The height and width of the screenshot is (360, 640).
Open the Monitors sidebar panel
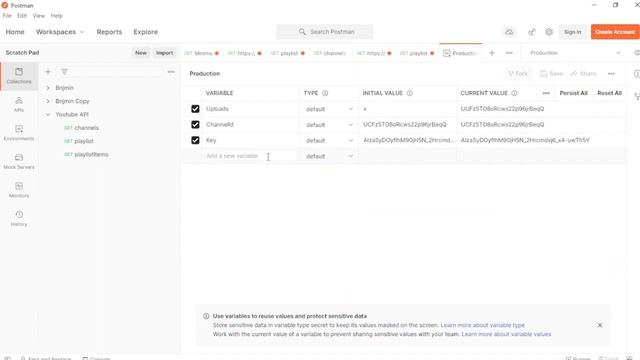[x=19, y=190]
